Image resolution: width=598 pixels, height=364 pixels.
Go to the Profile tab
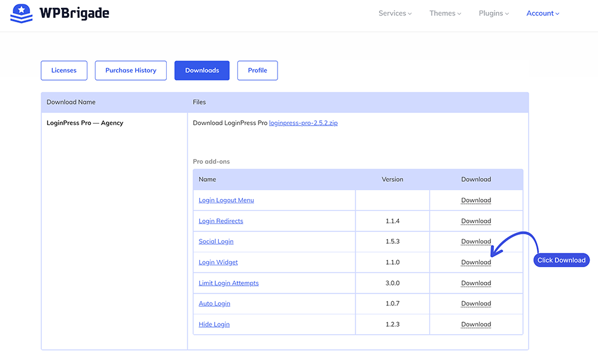(257, 71)
